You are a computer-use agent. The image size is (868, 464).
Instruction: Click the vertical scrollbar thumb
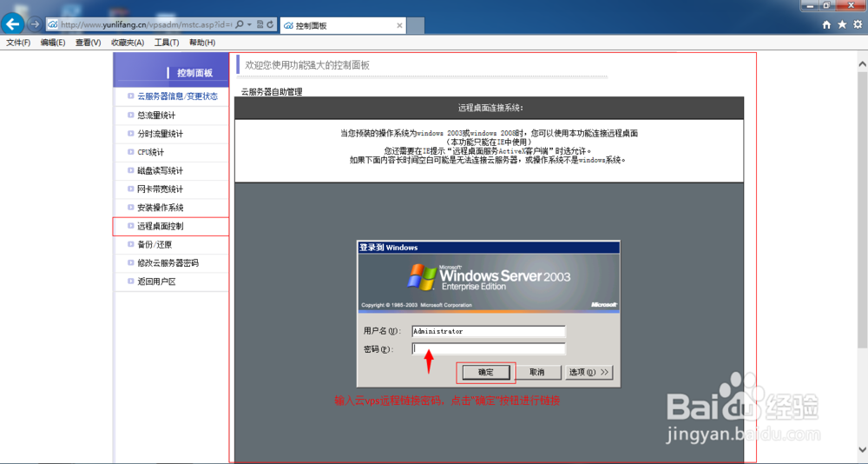(862, 209)
